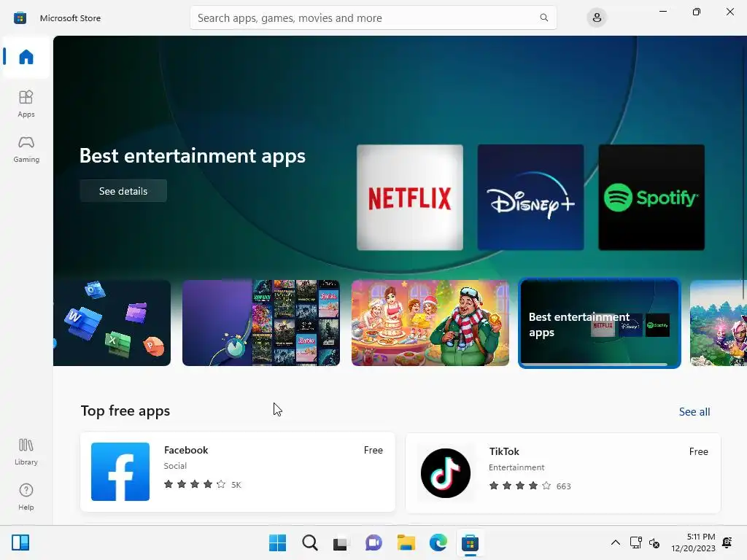This screenshot has height=560, width=747.
Task: Launch Microsoft Edge from taskbar
Action: pos(438,542)
